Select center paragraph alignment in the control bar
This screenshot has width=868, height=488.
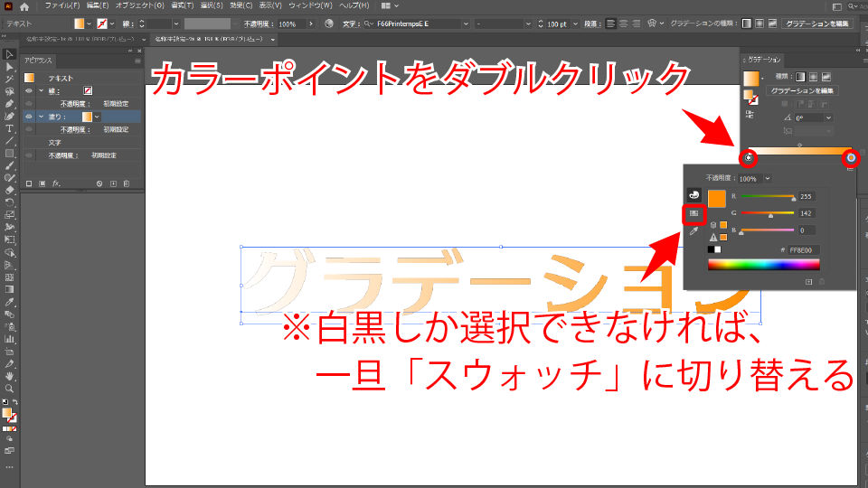(623, 23)
